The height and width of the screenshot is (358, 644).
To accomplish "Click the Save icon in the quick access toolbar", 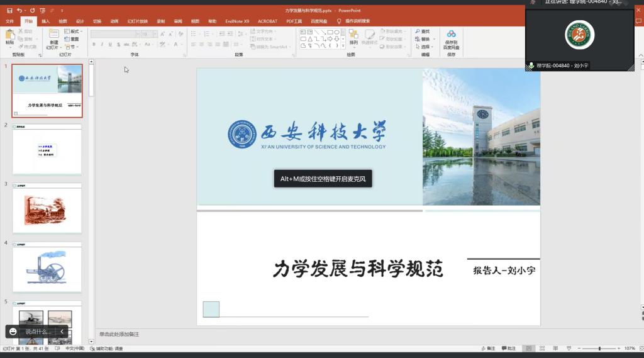I will click(9, 10).
